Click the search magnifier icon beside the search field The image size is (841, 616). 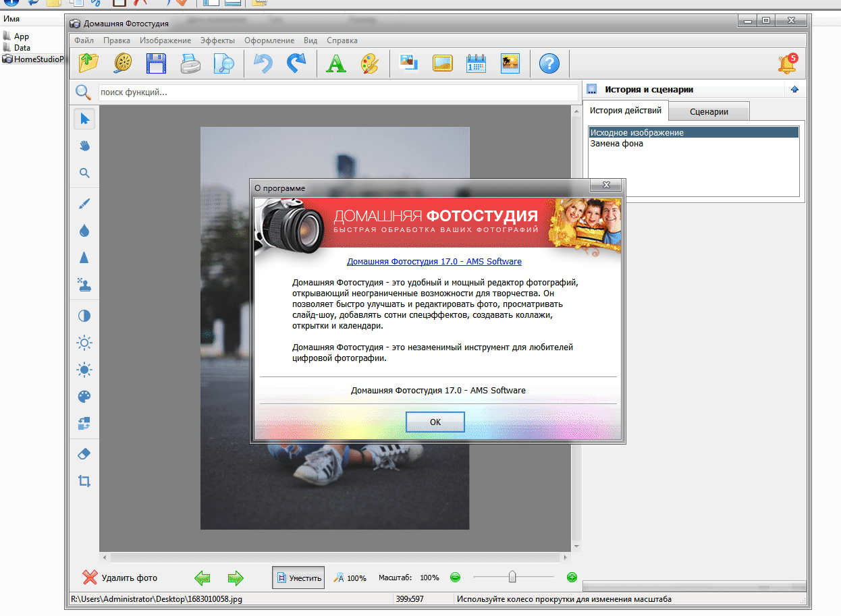point(83,92)
